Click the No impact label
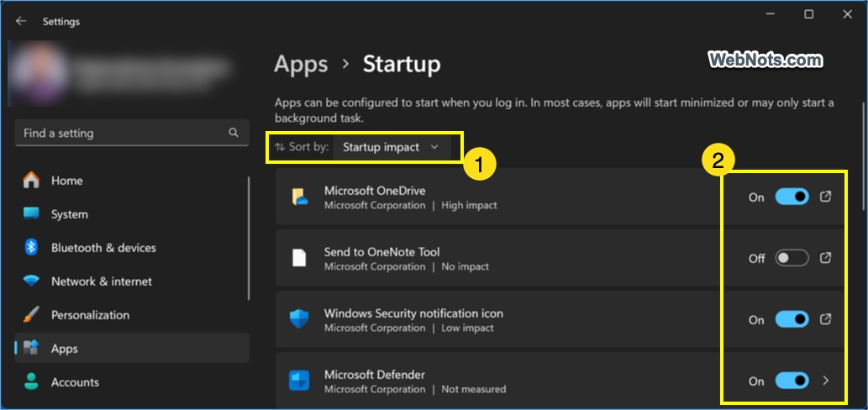The width and height of the screenshot is (868, 410). coord(465,266)
